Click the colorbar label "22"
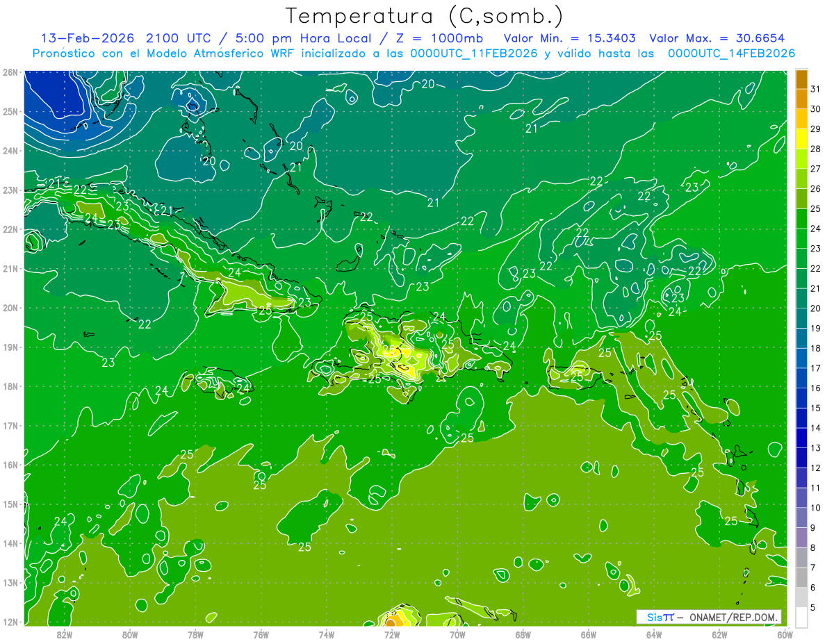 tap(815, 268)
